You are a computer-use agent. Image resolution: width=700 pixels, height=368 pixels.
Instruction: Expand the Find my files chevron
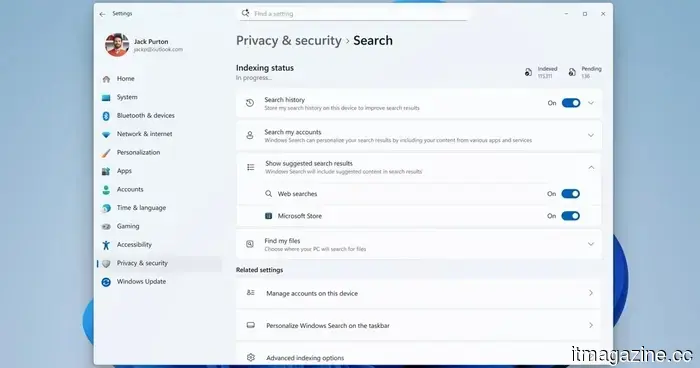click(x=591, y=244)
